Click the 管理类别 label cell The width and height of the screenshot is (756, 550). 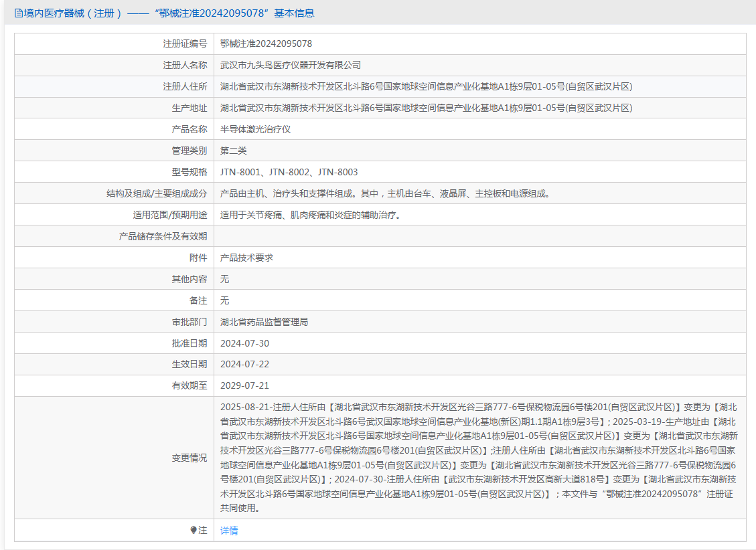coord(115,151)
